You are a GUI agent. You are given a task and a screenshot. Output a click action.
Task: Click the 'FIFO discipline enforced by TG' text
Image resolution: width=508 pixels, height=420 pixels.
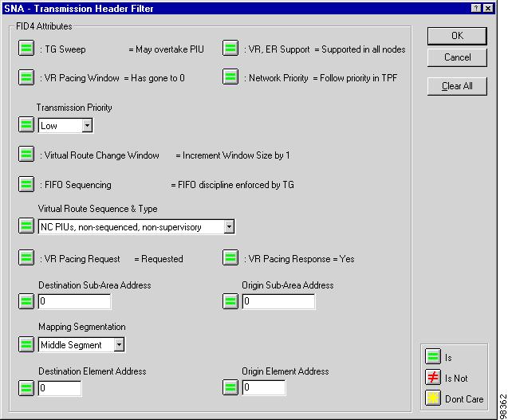[x=236, y=185]
